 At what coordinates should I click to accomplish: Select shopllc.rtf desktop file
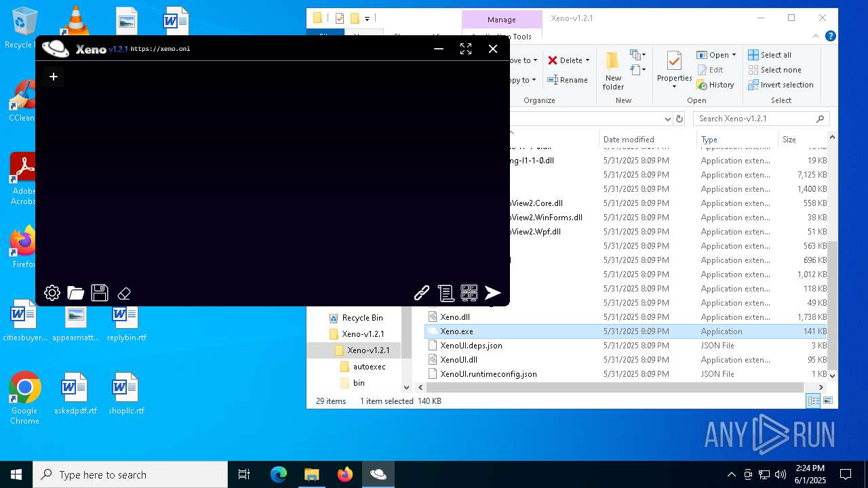126,394
